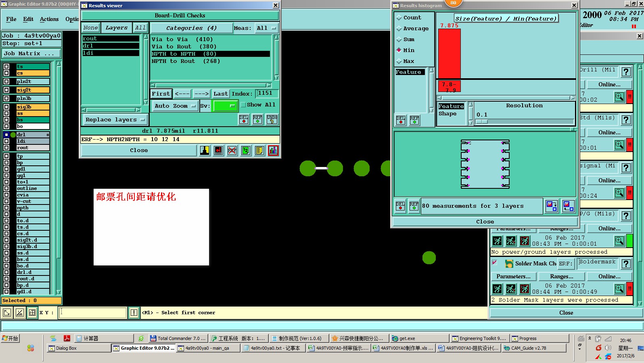Click viewer-to-histogram transfer icon with up arrow
644x363 pixels.
tap(568, 206)
